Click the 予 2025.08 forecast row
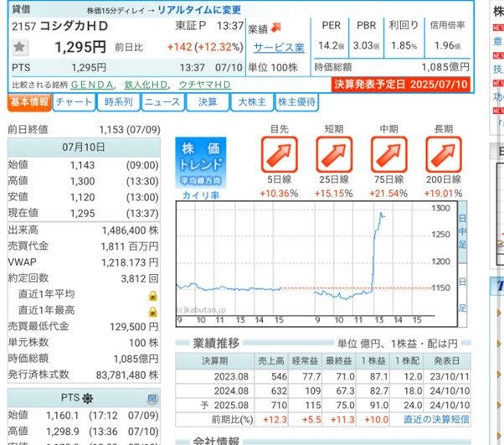This screenshot has height=445, width=504. tap(323, 405)
